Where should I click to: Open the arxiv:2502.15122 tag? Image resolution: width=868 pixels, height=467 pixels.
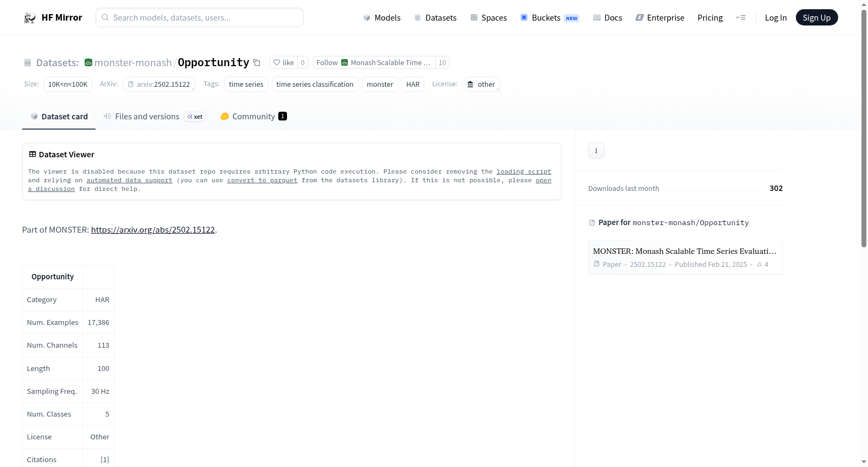(x=159, y=85)
